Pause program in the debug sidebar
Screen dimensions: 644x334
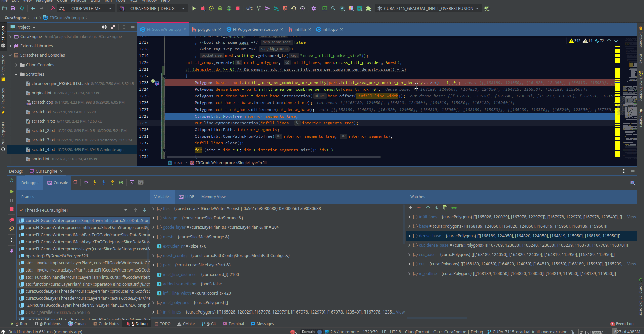pyautogui.click(x=12, y=200)
